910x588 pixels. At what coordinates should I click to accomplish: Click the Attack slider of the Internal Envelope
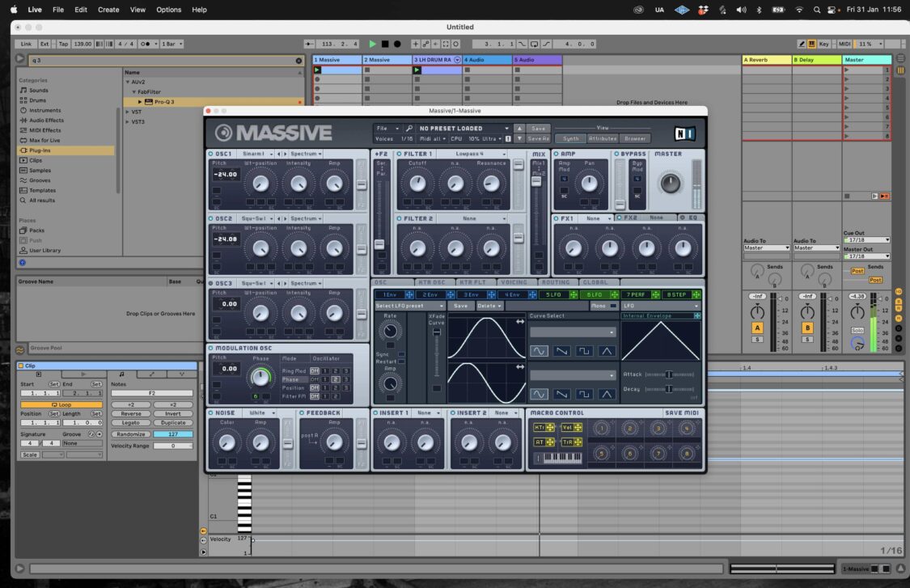click(670, 374)
